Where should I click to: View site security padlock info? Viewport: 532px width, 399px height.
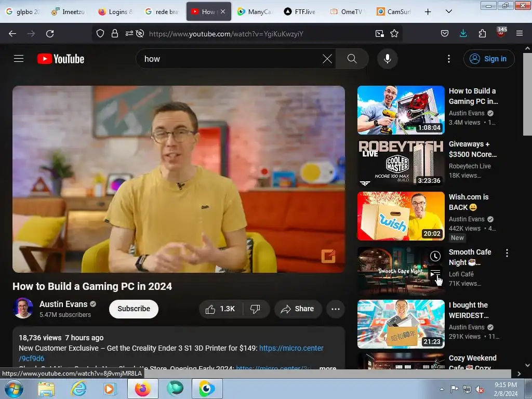tap(115, 33)
